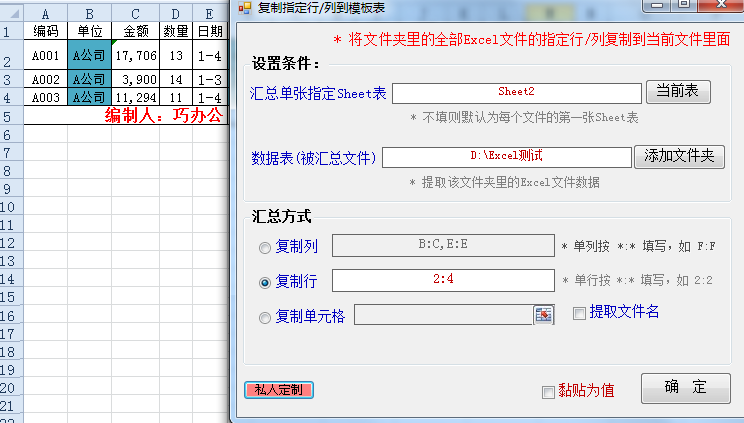Click the dialog title bar app icon

pyautogui.click(x=244, y=8)
